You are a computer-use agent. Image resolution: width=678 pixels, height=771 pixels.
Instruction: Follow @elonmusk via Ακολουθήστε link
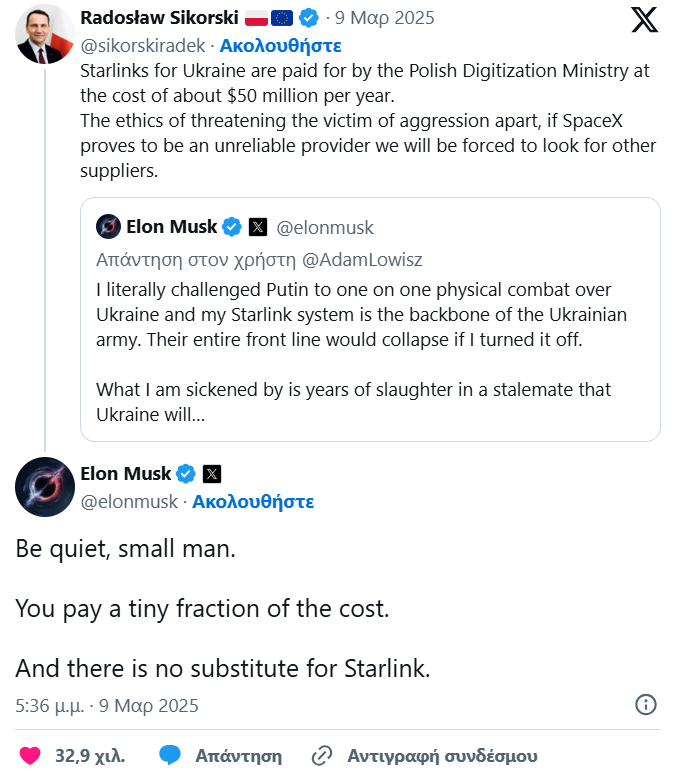(253, 501)
